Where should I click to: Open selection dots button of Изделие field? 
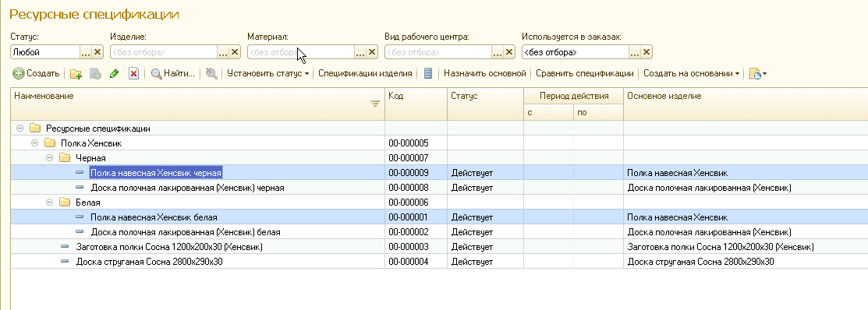point(222,52)
